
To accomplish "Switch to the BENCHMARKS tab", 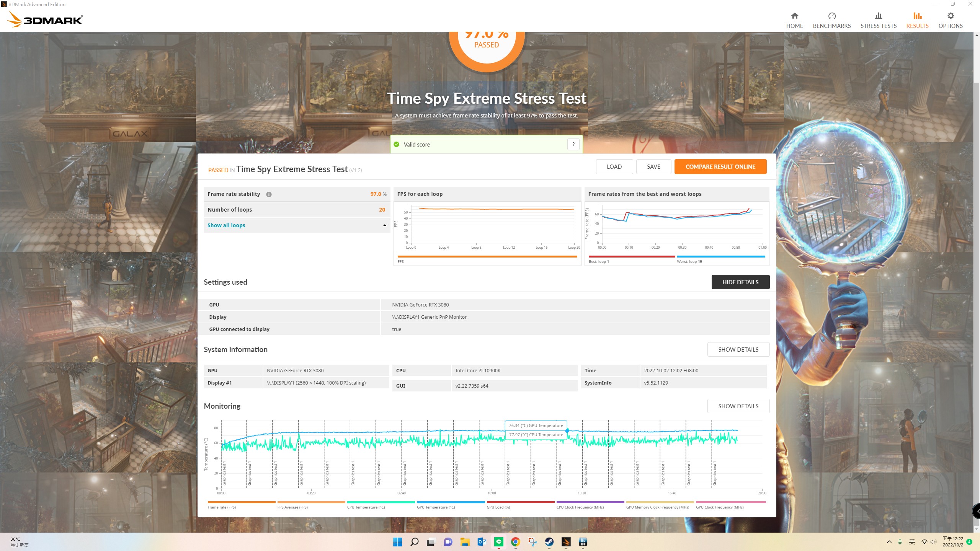I will [831, 20].
